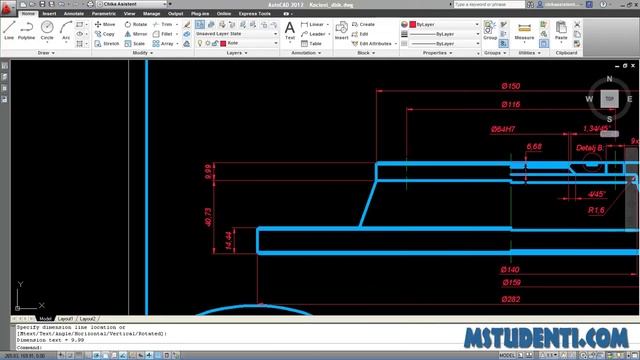Activate the Fillet command
Viewport: 640px width, 360px height.
click(163, 34)
